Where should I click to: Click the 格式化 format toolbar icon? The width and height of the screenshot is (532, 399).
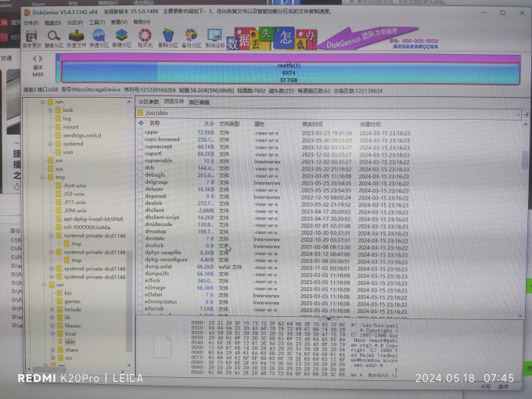[145, 38]
